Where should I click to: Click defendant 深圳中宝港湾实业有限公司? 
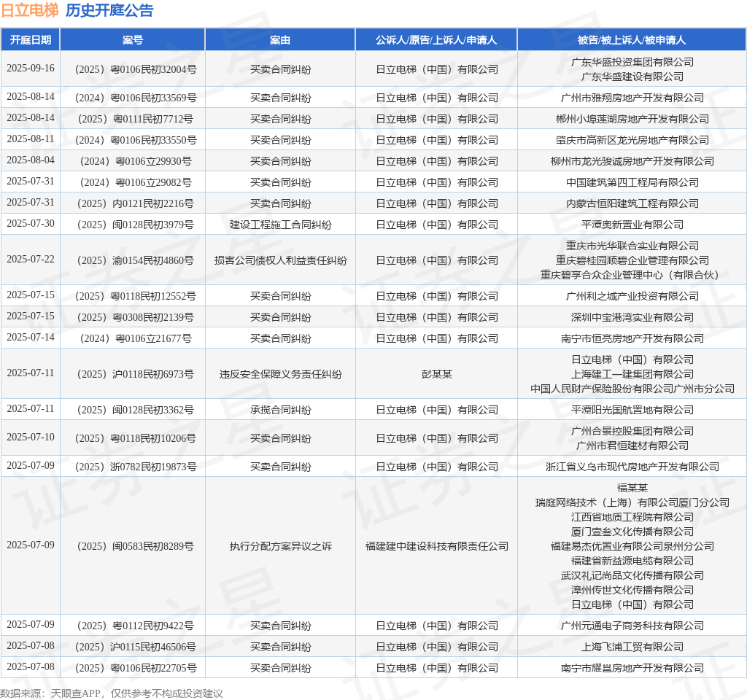(x=632, y=317)
